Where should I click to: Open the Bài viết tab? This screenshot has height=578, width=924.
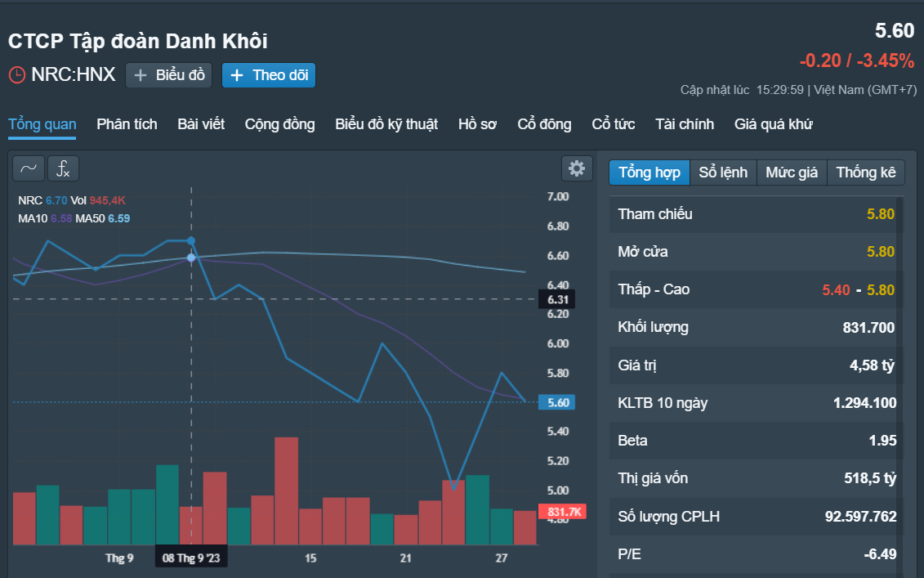pyautogui.click(x=201, y=124)
